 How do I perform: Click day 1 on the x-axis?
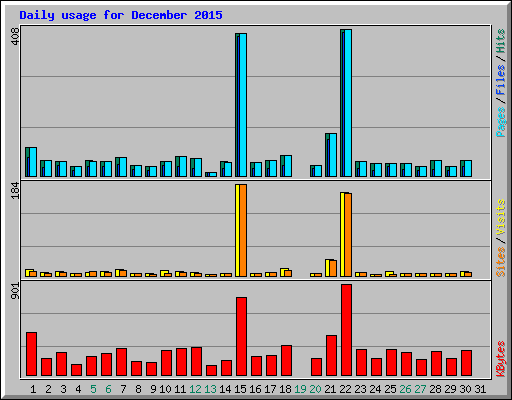[33, 389]
